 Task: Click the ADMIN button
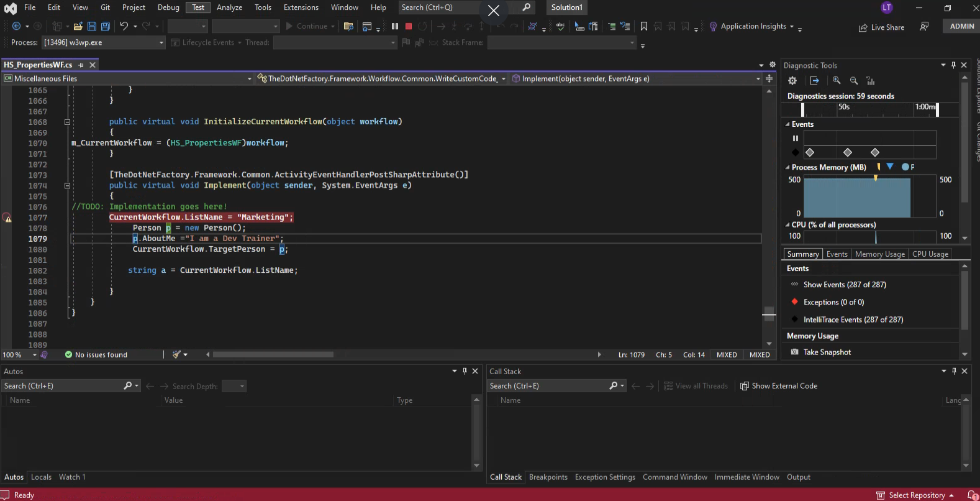961,26
